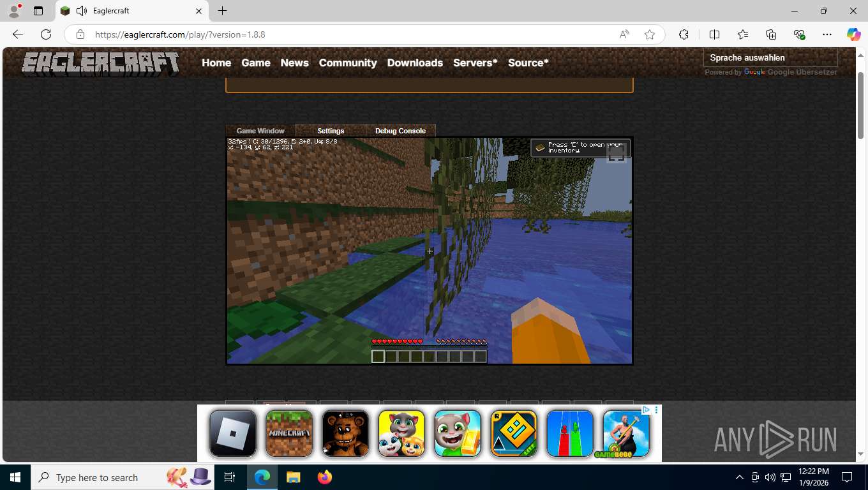Click the taskbar search box
The height and width of the screenshot is (490, 868).
[x=123, y=477]
